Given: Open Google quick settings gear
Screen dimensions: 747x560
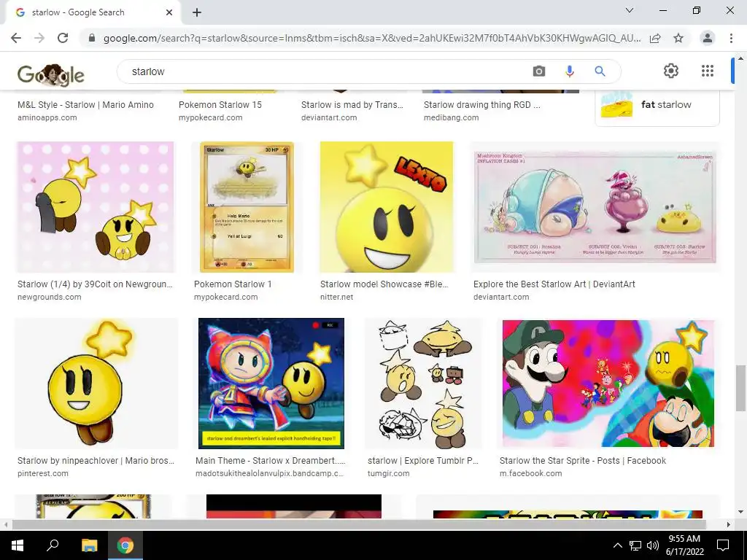Looking at the screenshot, I should pos(671,71).
